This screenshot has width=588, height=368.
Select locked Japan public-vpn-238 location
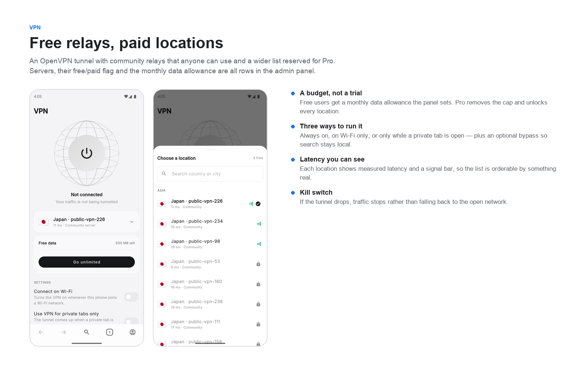[x=210, y=304]
